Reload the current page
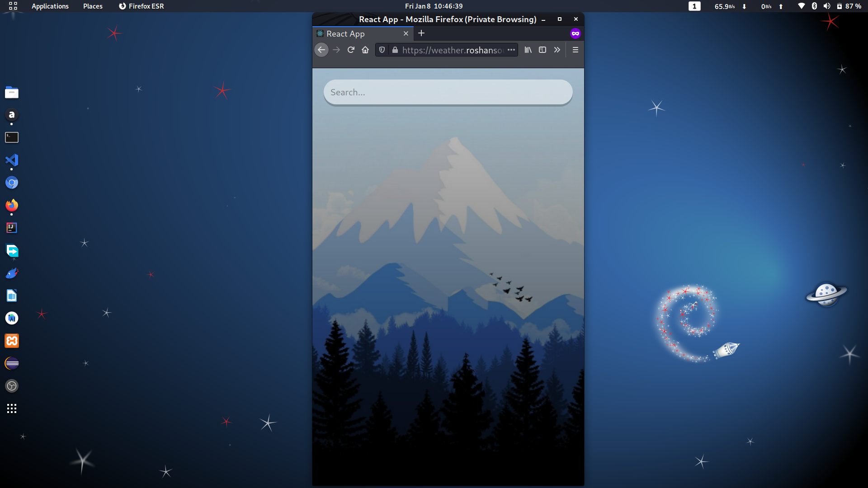 [x=351, y=50]
